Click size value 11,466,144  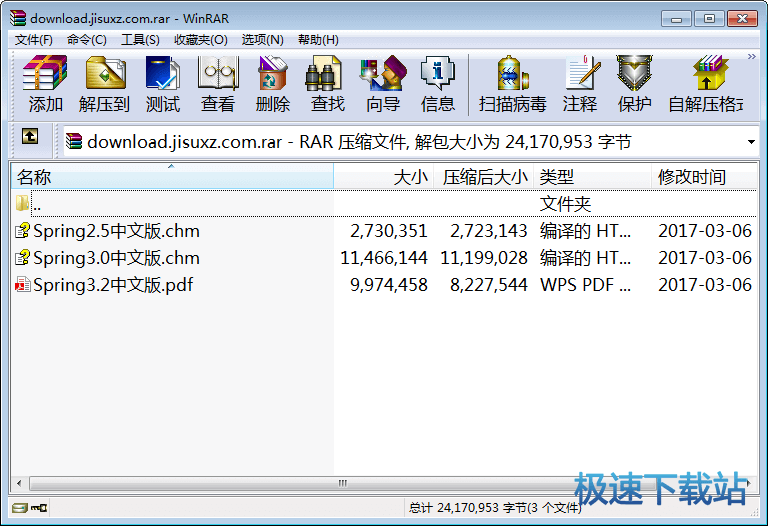(x=384, y=258)
